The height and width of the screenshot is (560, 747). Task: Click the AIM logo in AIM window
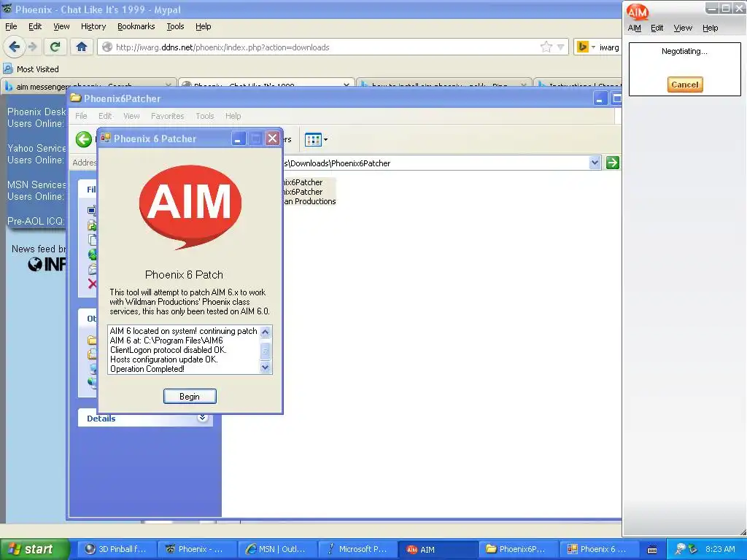point(638,12)
